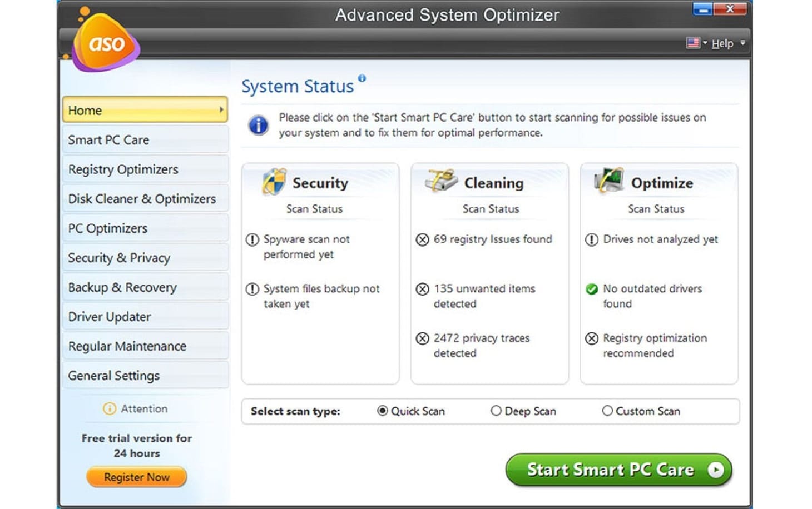
Task: Click the Attention warning icon
Action: [x=109, y=409]
